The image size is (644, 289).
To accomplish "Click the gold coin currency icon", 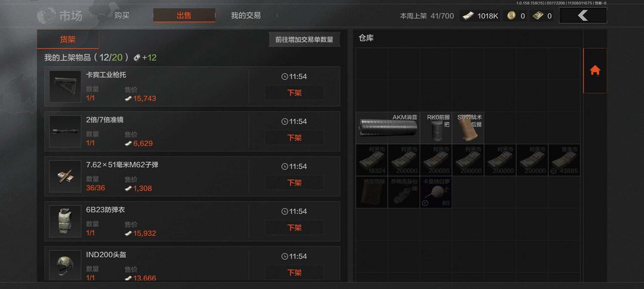I will pyautogui.click(x=511, y=16).
